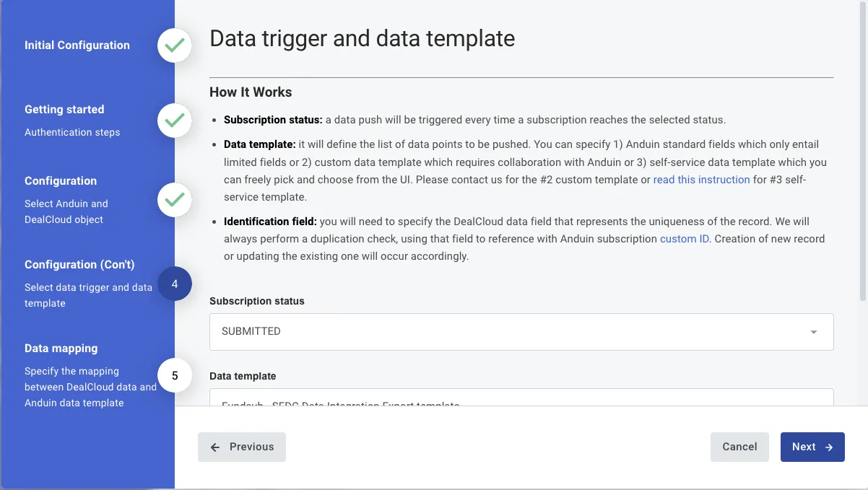Image resolution: width=868 pixels, height=490 pixels.
Task: Click the Initial Configuration checkmark icon
Action: coord(175,45)
